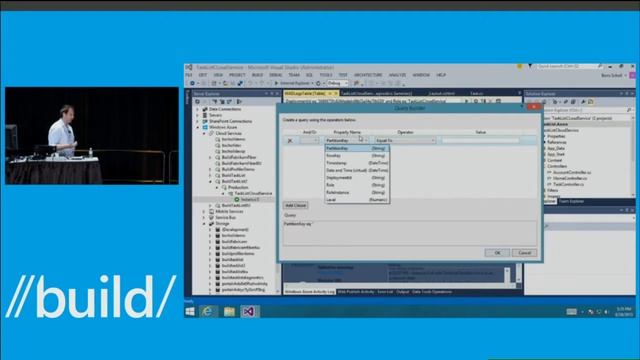The height and width of the screenshot is (360, 640).
Task: Switch to the Task.cs document tab
Action: 476,93
